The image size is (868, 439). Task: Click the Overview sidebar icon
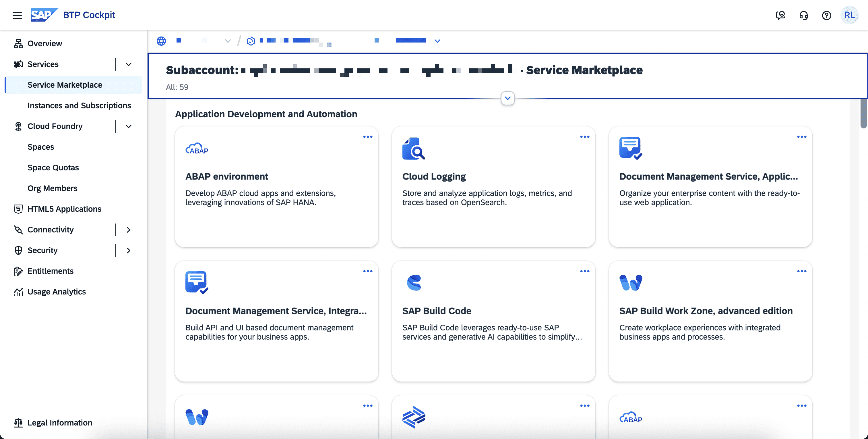(x=18, y=43)
